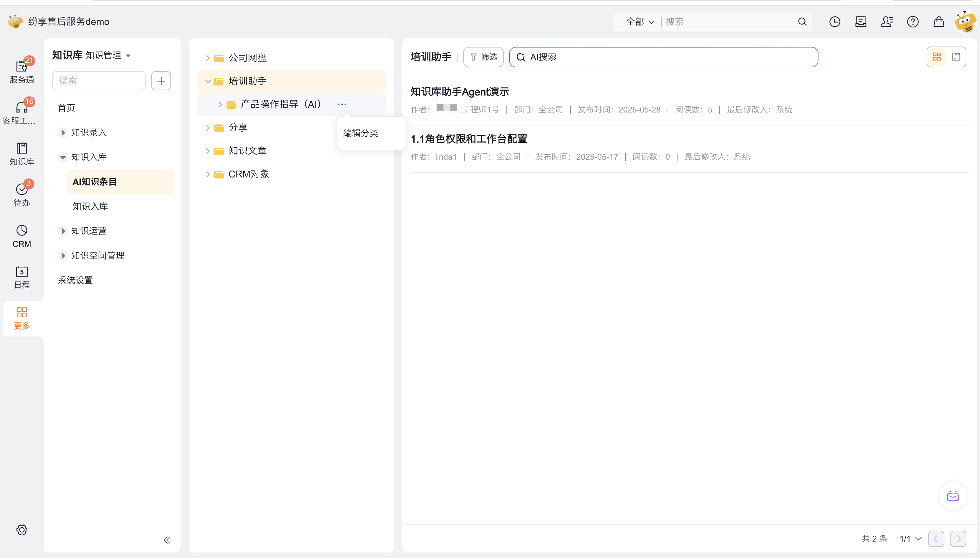Click the settings gear icon

coord(22,530)
